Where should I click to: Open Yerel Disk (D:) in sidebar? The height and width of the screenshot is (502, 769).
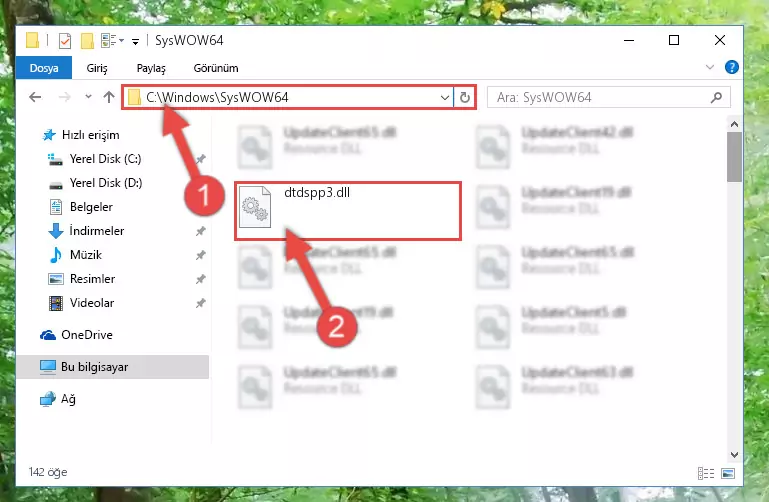pos(106,183)
